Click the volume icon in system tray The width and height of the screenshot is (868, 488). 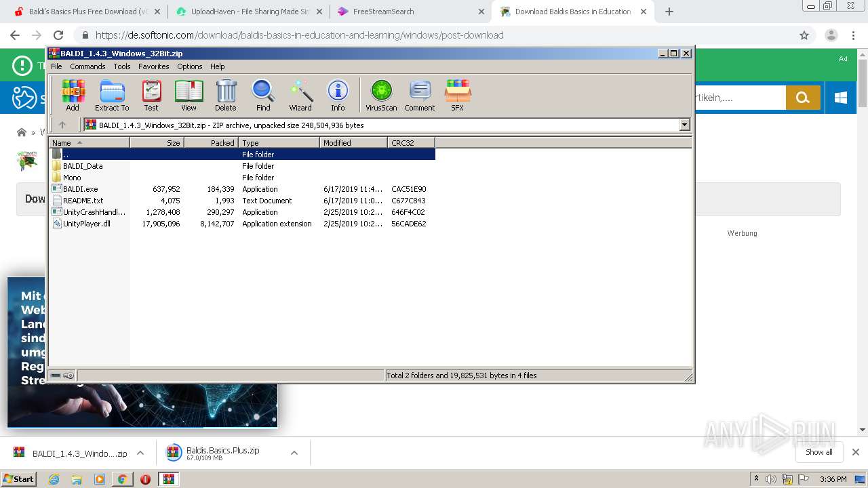pyautogui.click(x=771, y=479)
